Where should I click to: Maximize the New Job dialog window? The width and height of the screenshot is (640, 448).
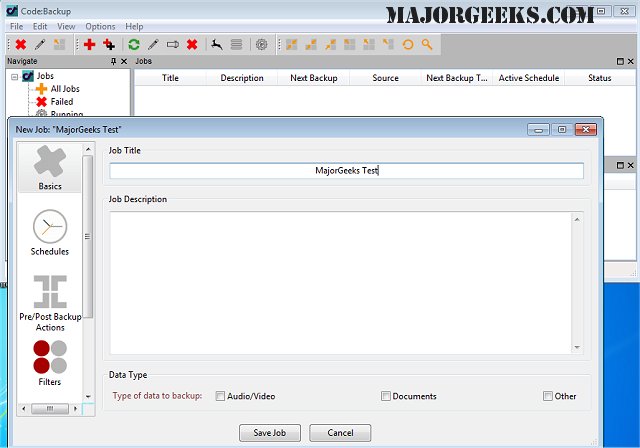pyautogui.click(x=562, y=130)
